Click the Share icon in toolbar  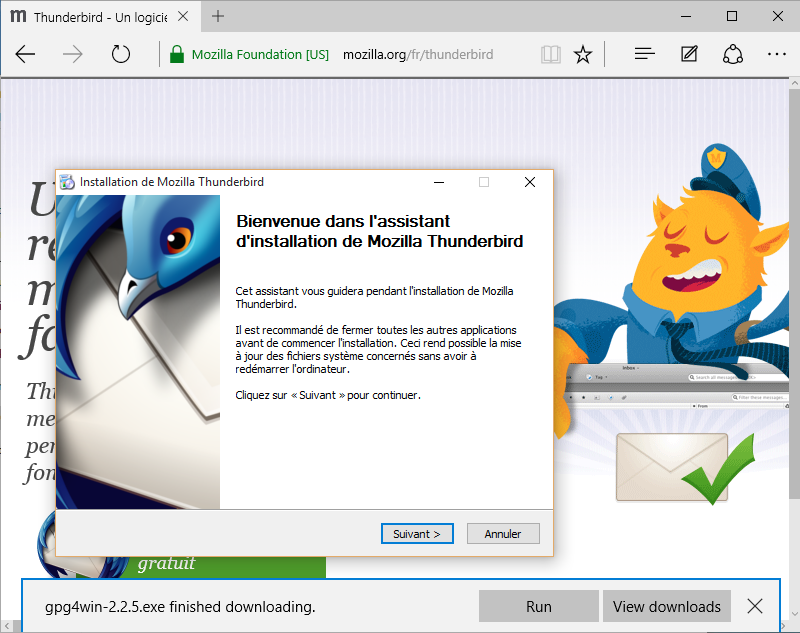[x=733, y=54]
